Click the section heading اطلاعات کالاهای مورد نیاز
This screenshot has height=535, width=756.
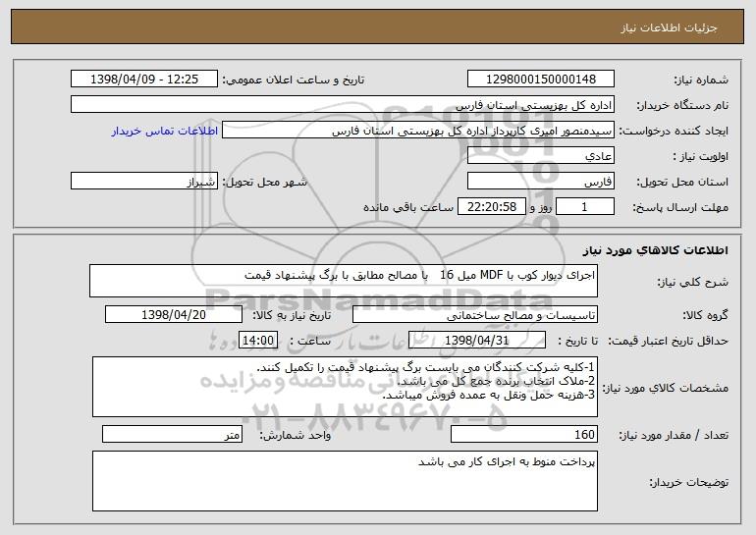[655, 249]
